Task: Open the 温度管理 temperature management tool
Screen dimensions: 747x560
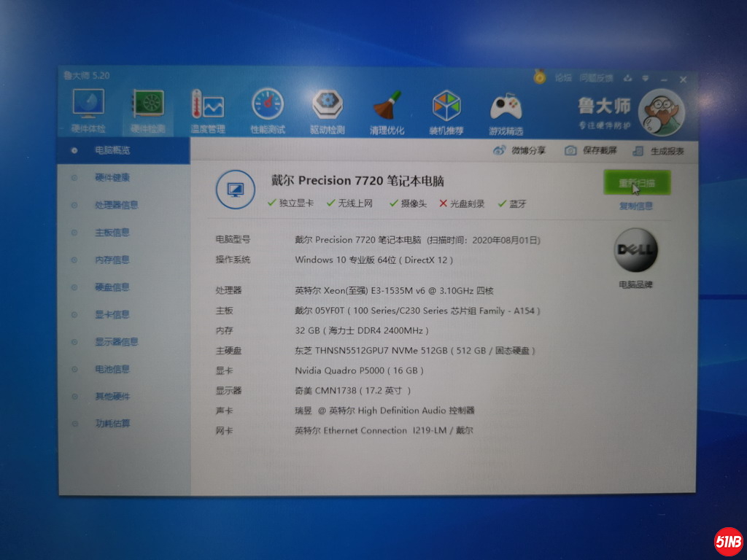Action: tap(208, 111)
